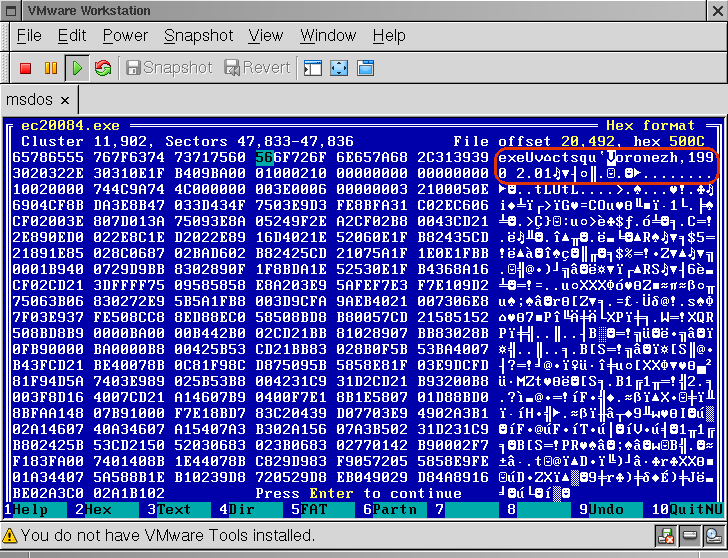Click the VMware Tools not installed message
This screenshot has height=558, width=728.
[x=168, y=536]
